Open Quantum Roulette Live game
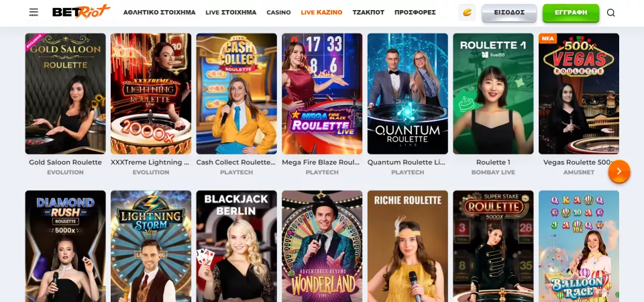 [407, 94]
